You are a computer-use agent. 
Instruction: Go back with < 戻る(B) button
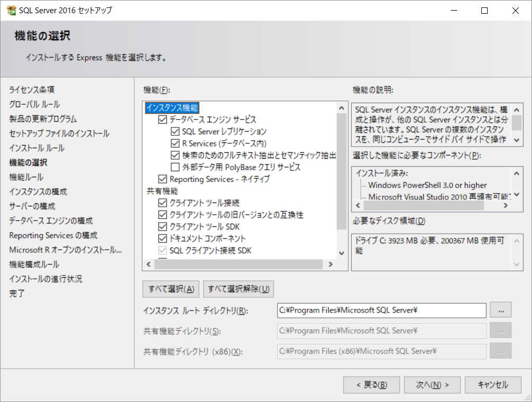coord(371,385)
